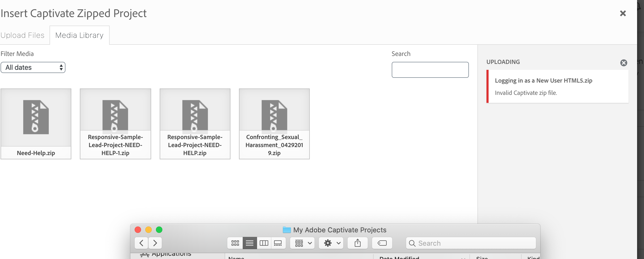Go back in Finder window

(141, 243)
